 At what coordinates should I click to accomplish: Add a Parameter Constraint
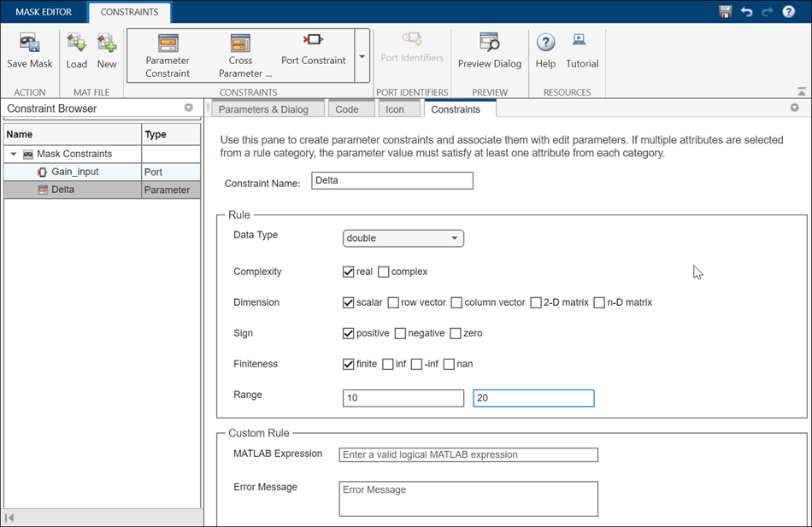168,56
